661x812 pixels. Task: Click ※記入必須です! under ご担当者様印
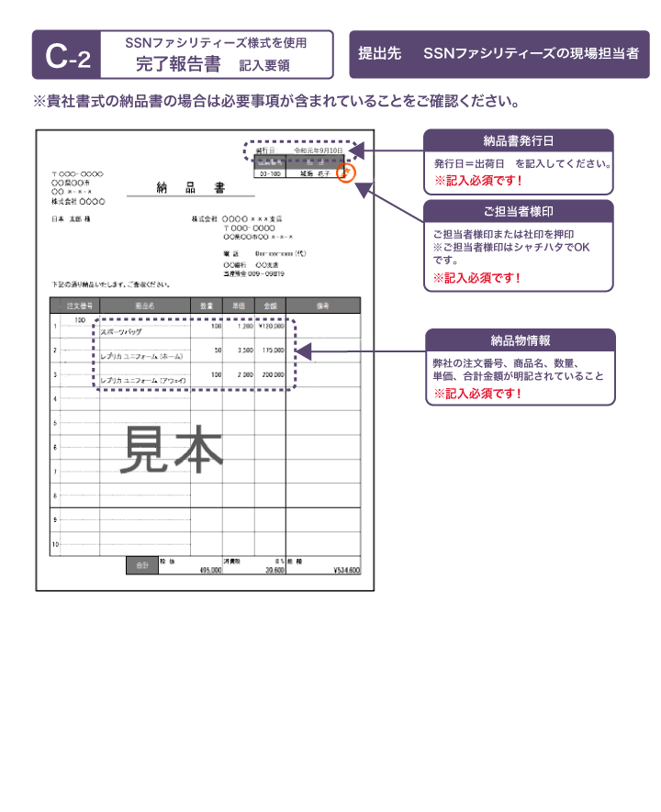477,278
